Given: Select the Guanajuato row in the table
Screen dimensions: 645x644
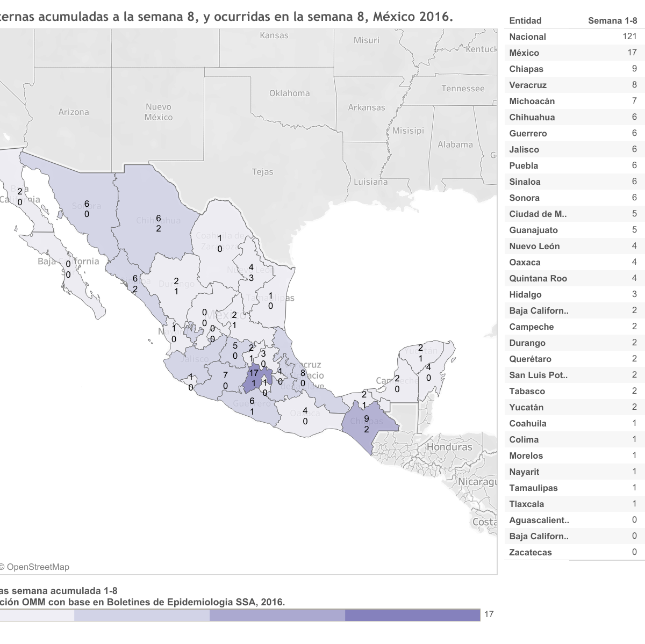Looking at the screenshot, I should pyautogui.click(x=572, y=230).
